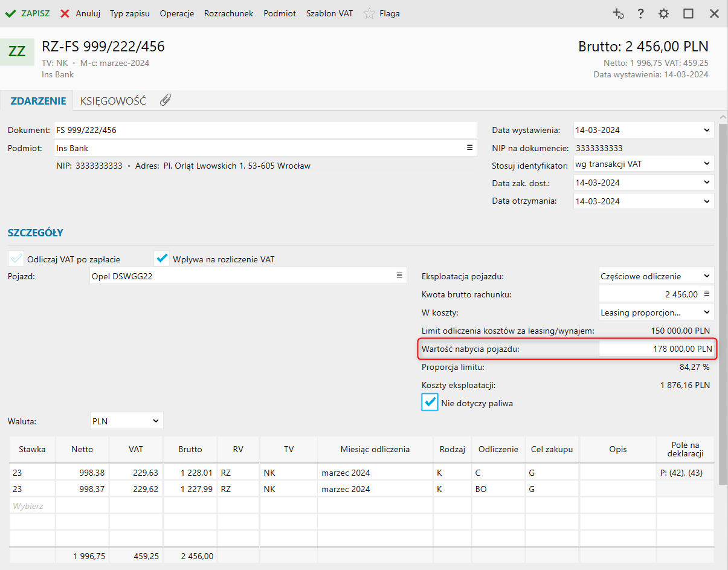Click the add-with-arrow icon in the top bar
The width and height of the screenshot is (728, 570).
click(x=617, y=13)
